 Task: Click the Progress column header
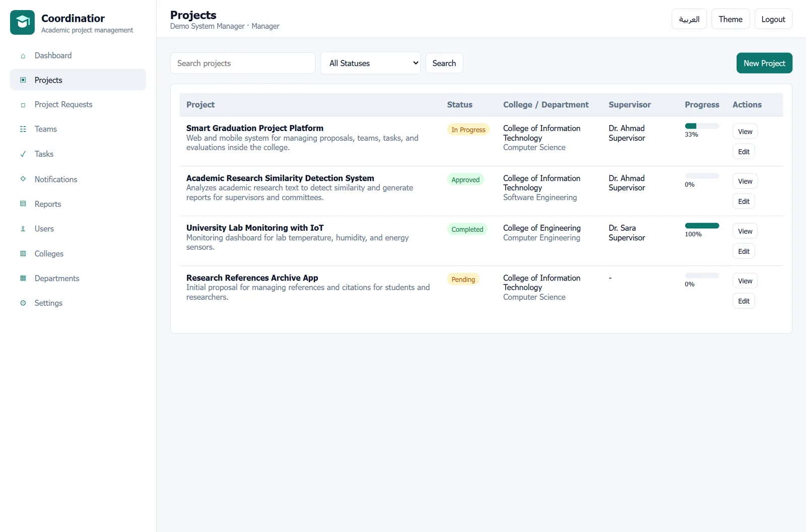click(702, 105)
